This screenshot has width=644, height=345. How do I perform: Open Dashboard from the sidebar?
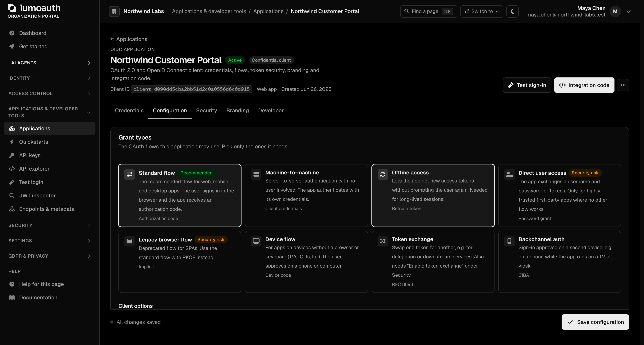tap(49, 33)
